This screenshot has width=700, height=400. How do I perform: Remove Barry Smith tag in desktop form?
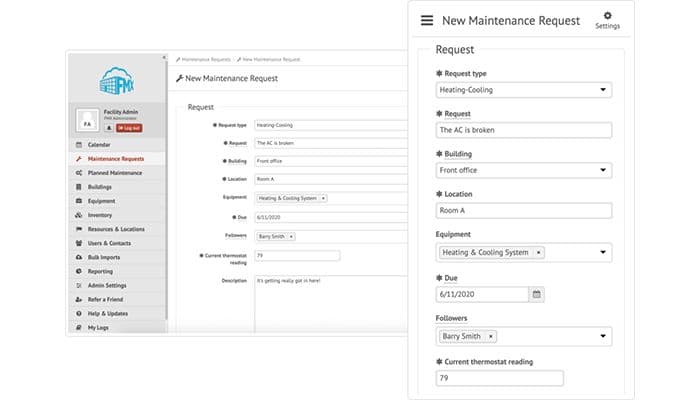click(x=291, y=237)
